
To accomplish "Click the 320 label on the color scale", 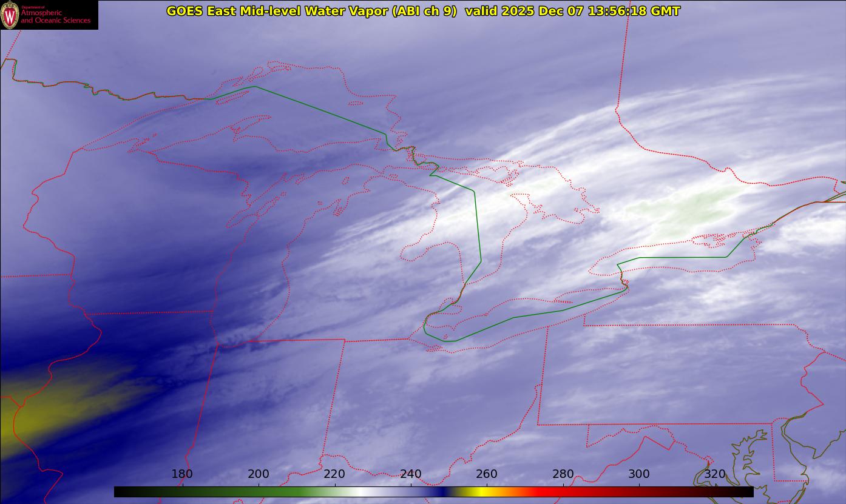I will coord(716,474).
